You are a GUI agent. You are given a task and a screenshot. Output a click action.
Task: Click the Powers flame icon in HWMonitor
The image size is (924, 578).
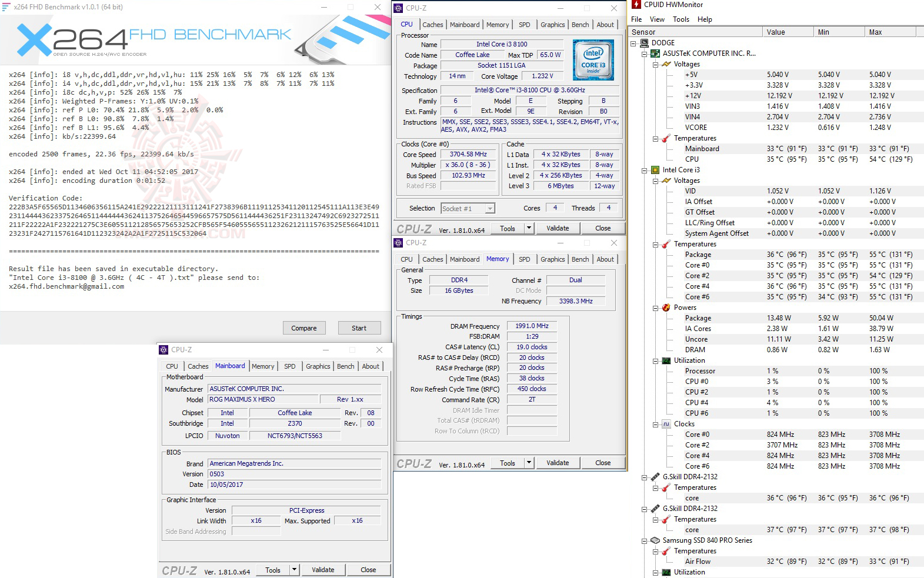[666, 308]
